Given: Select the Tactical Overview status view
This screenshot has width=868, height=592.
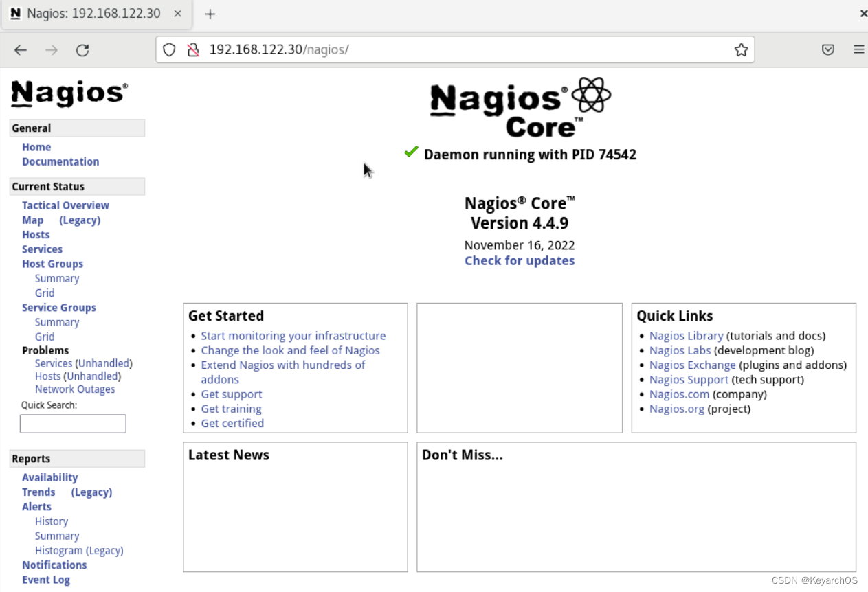Looking at the screenshot, I should click(65, 205).
